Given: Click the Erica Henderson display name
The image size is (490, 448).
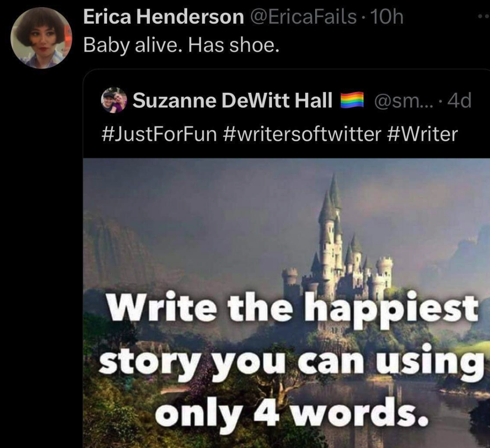Looking at the screenshot, I should pyautogui.click(x=163, y=17).
